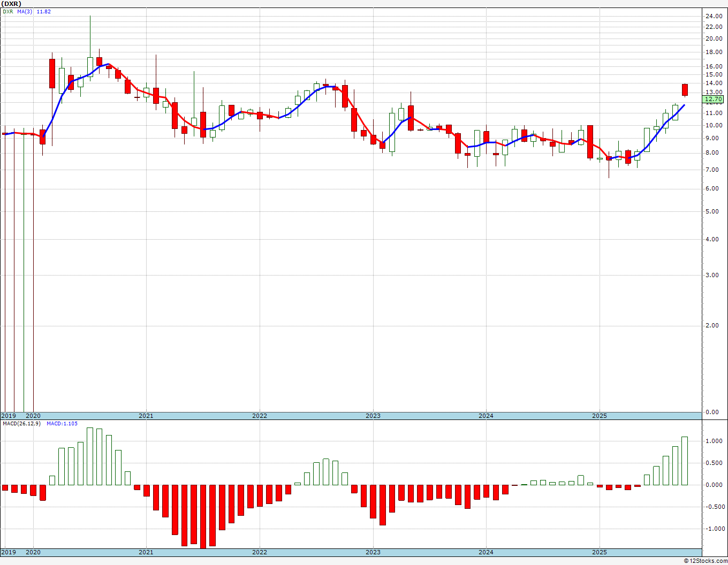728x565 pixels.
Task: Click 2023 on the MACD panel time axis
Action: coord(373,552)
